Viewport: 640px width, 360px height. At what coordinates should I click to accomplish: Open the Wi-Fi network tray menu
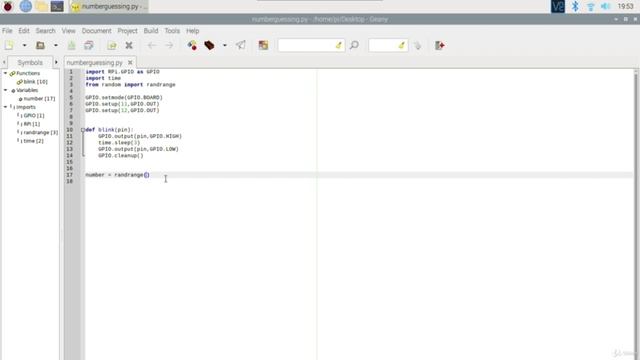(x=591, y=6)
